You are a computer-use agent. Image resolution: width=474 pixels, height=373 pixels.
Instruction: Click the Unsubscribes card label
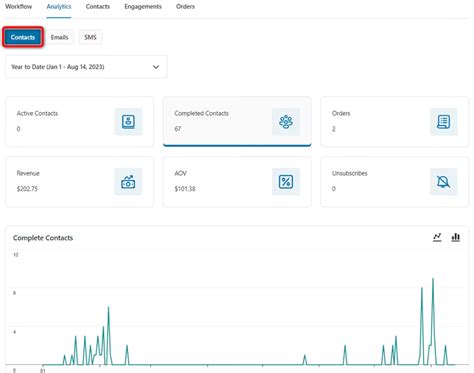(350, 173)
